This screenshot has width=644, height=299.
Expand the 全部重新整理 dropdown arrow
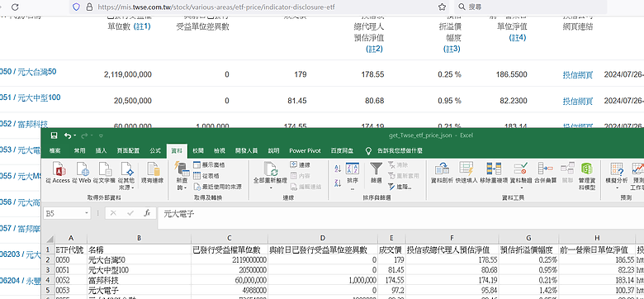click(271, 187)
